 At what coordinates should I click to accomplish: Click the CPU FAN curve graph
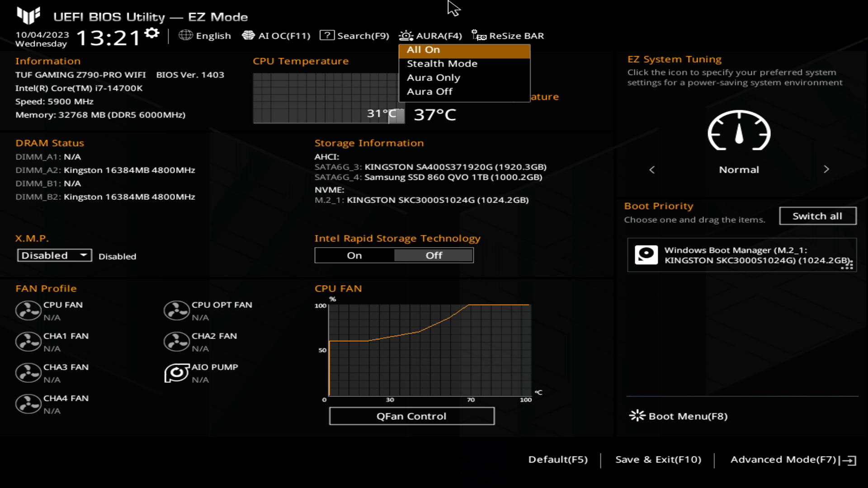click(429, 350)
